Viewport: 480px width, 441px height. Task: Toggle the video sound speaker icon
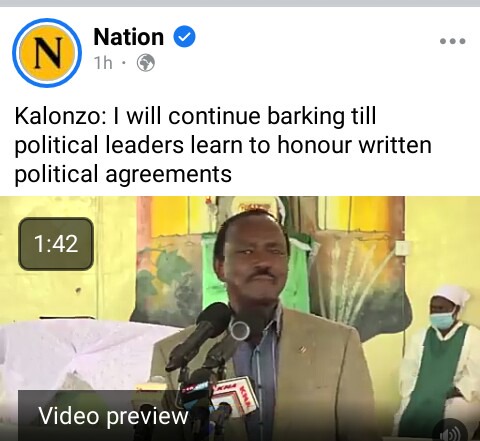click(451, 433)
